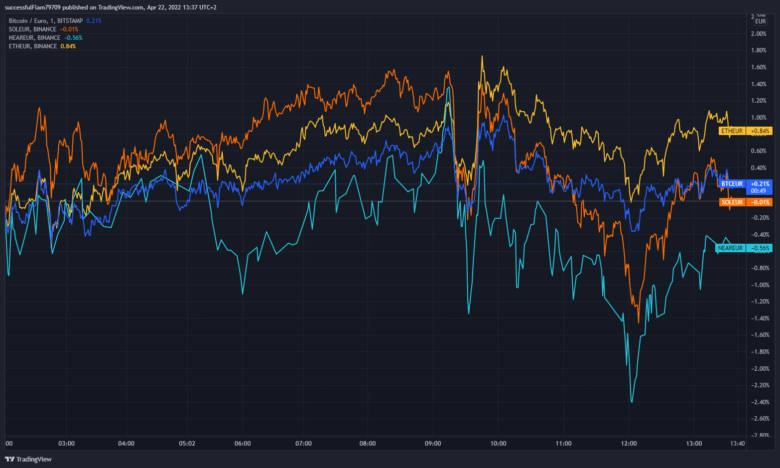Click the -2.00% price axis value
The width and height of the screenshot is (780, 468).
(x=760, y=369)
